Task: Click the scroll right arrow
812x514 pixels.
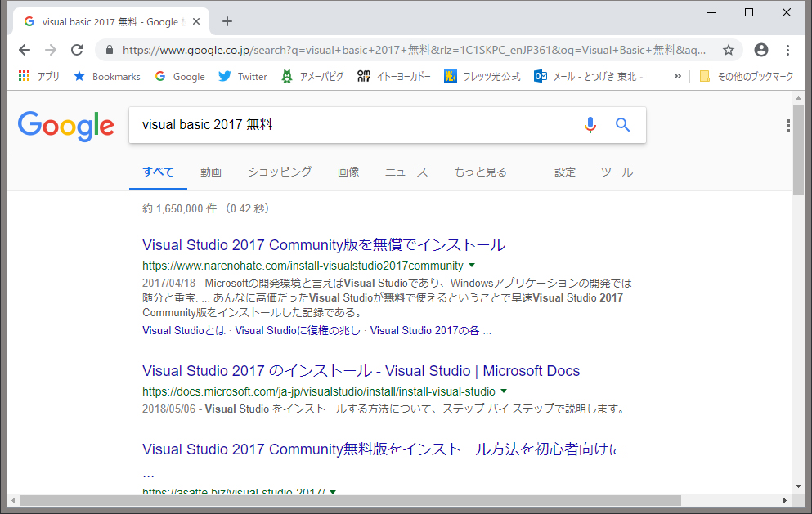Action: (785, 501)
